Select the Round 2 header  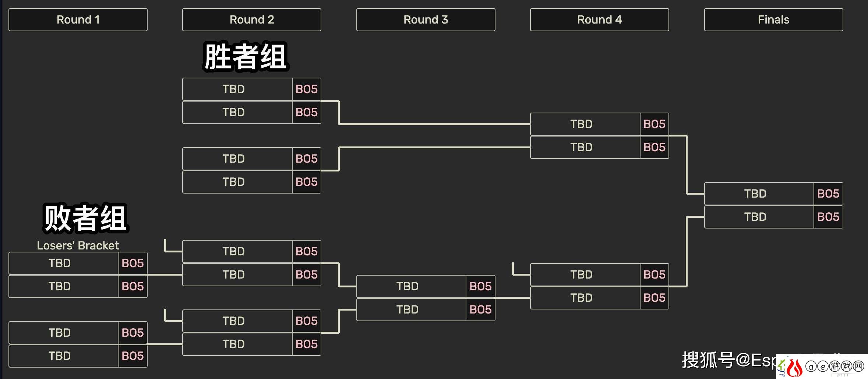click(x=252, y=20)
